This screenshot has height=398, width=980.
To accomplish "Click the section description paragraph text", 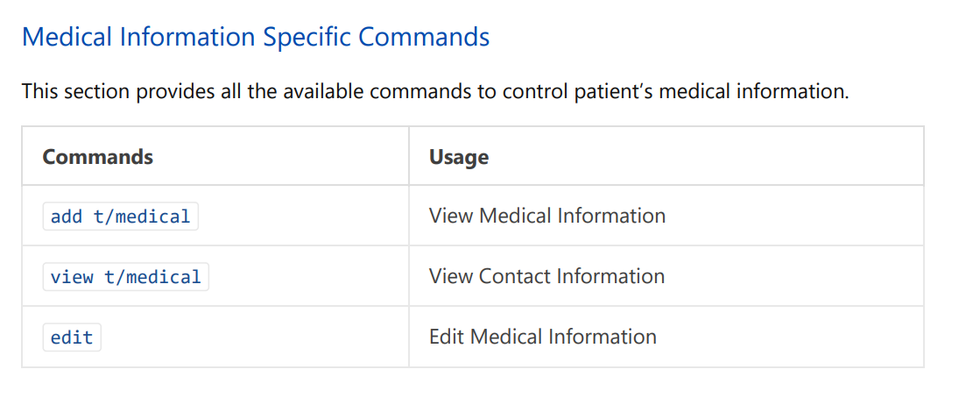I will click(x=435, y=92).
